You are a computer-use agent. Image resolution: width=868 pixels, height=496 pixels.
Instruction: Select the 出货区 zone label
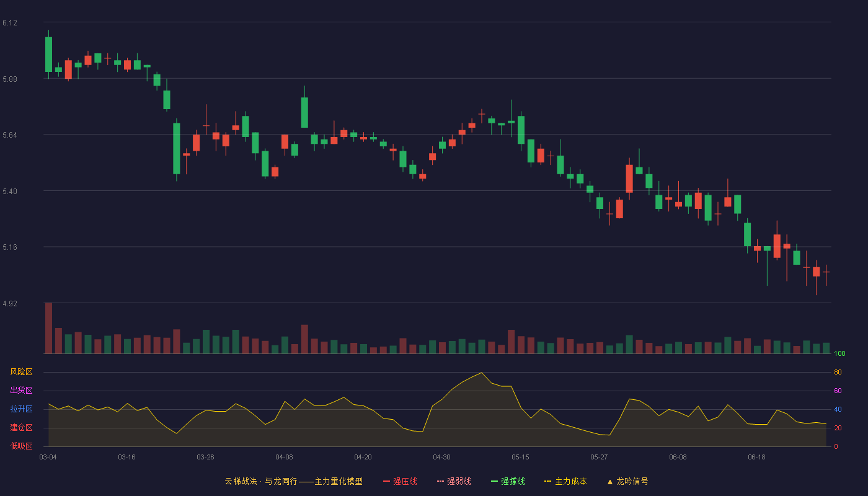point(21,391)
